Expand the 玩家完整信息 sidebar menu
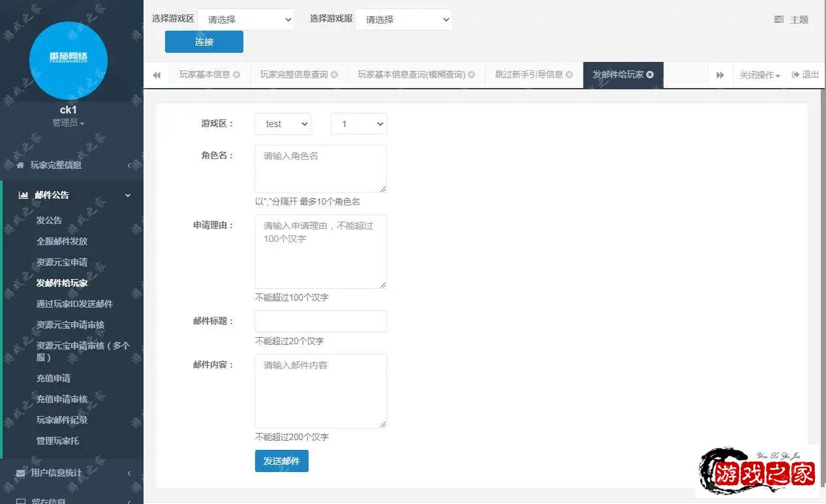This screenshot has height=504, width=826. (x=72, y=165)
